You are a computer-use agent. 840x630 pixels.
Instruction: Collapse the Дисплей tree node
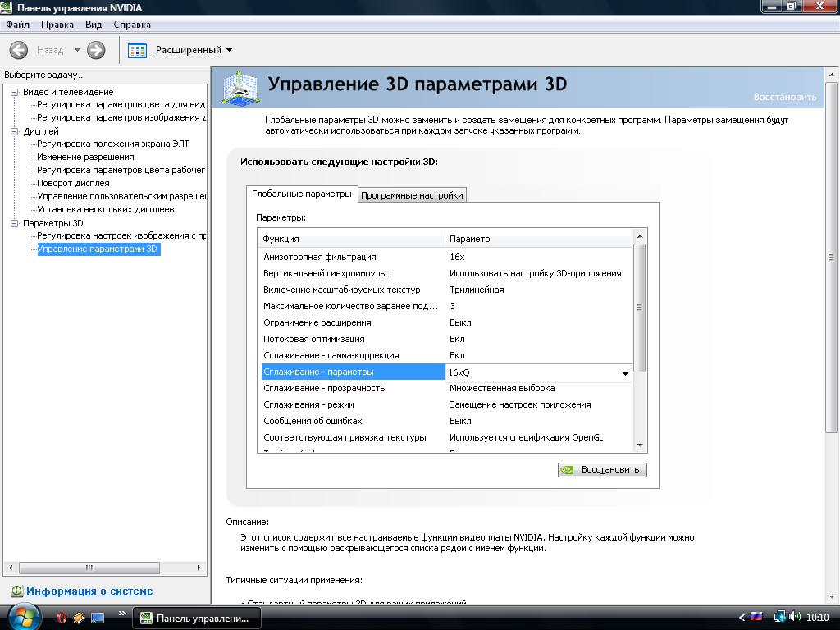[x=15, y=131]
